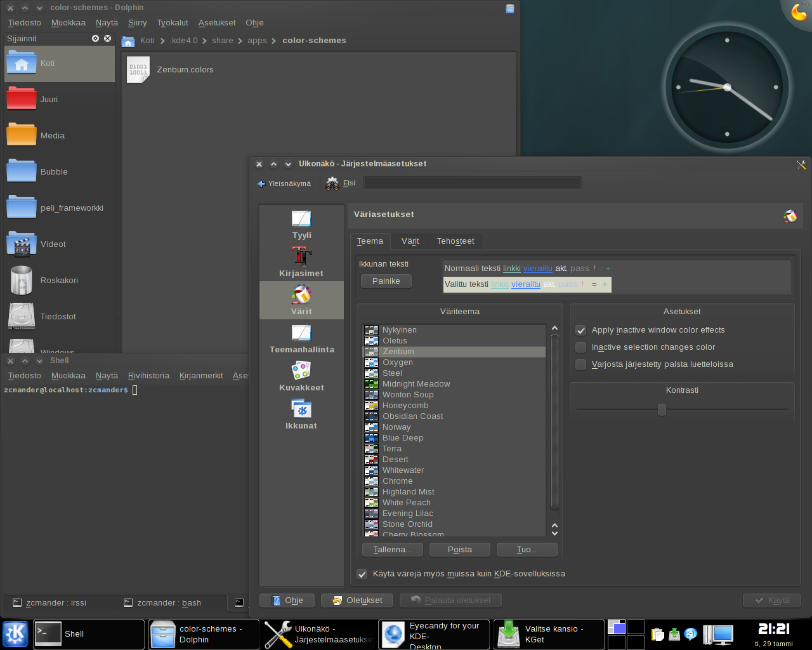
Task: Select the Värit colors section
Action: tap(301, 300)
